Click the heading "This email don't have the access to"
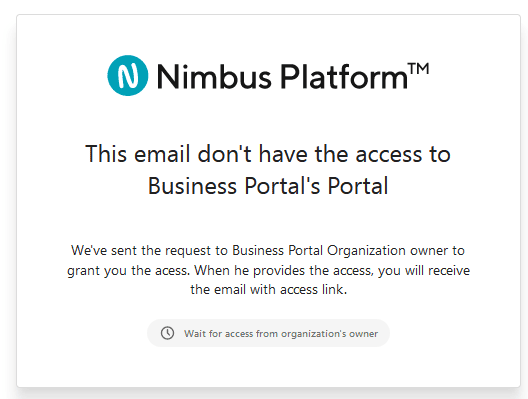 click(268, 154)
